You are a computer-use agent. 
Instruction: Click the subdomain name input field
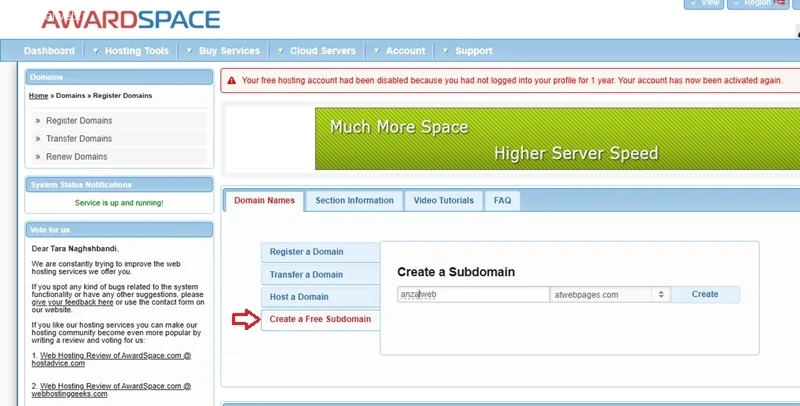tap(473, 294)
